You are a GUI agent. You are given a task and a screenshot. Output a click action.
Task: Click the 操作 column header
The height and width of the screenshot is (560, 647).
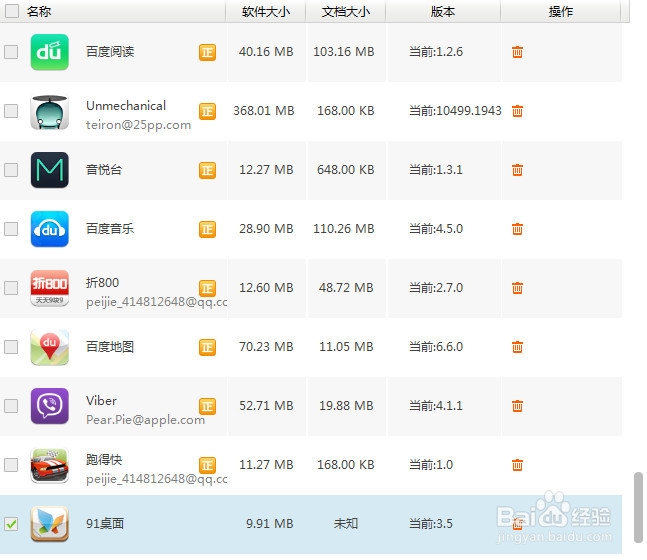point(561,12)
